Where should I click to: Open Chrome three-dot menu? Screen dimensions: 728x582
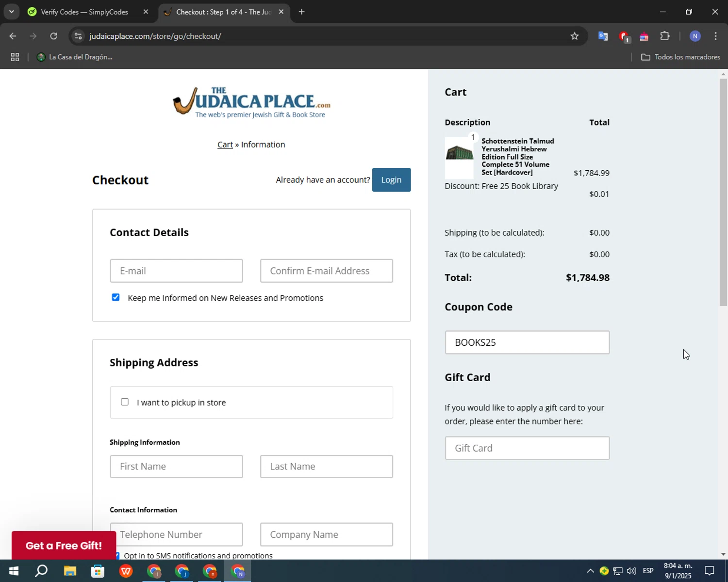[716, 36]
